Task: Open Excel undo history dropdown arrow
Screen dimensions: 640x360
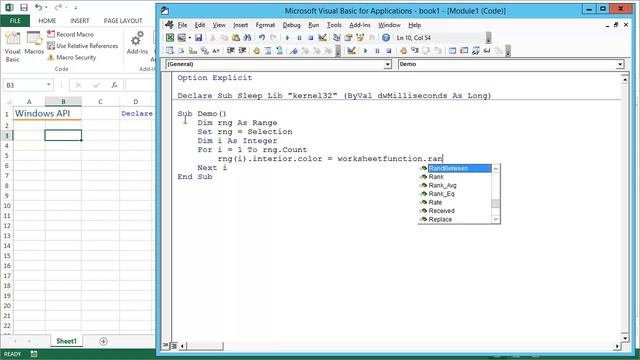Action: coord(46,8)
